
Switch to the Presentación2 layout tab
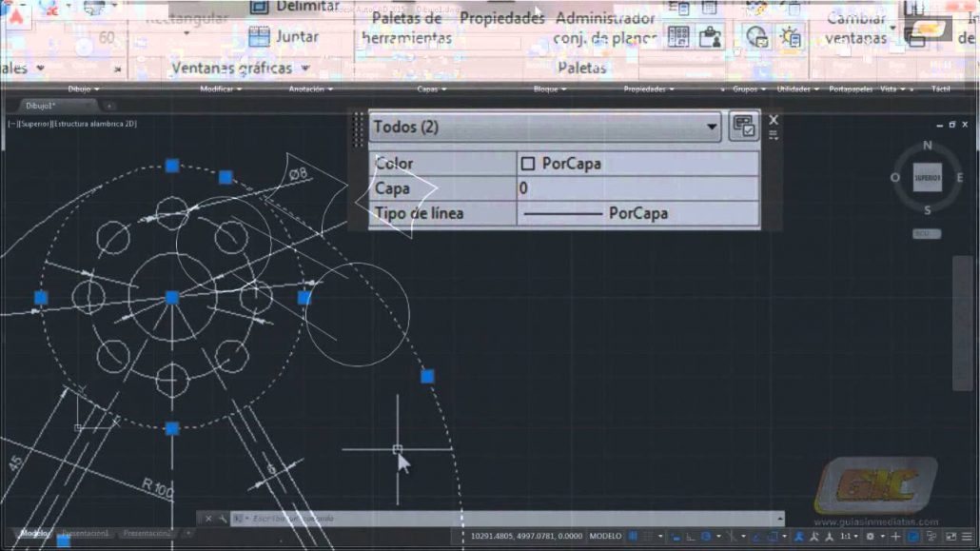(147, 534)
